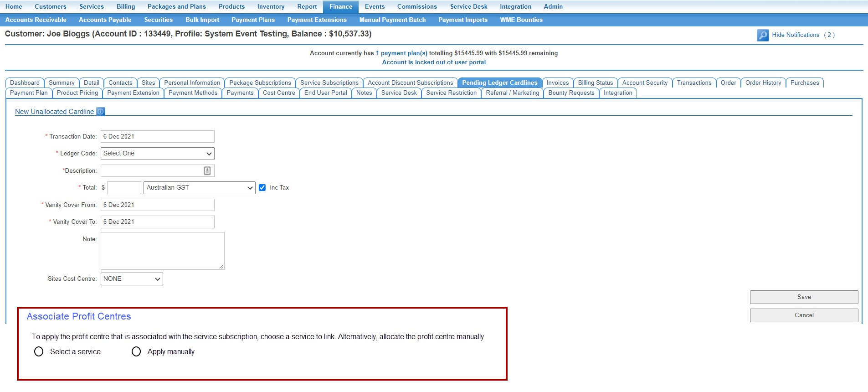The width and height of the screenshot is (868, 392).
Task: Click into the Note text area
Action: coord(162,251)
